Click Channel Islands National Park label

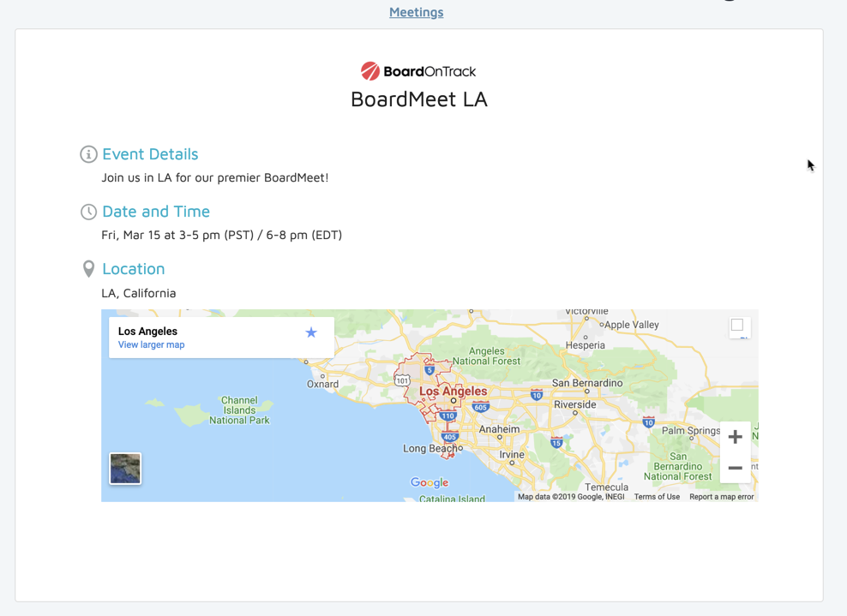click(x=239, y=410)
